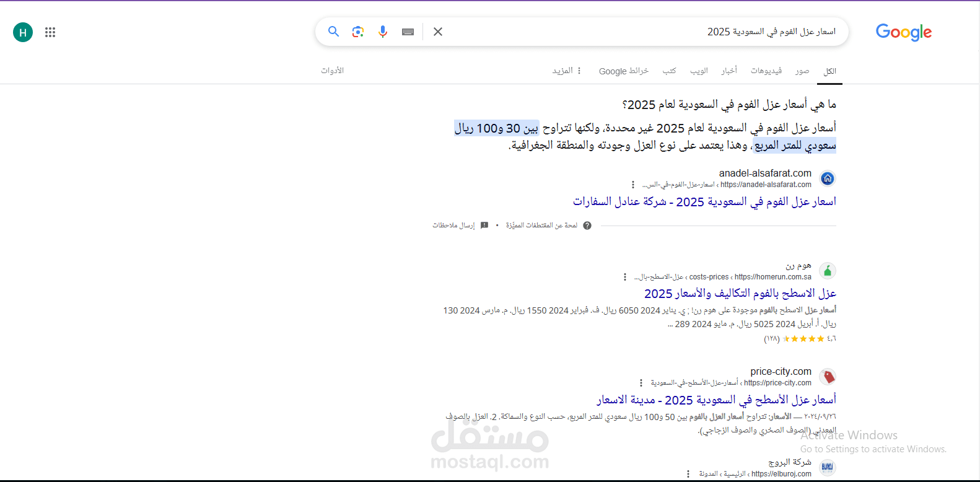980x482 pixels.
Task: Click the anadel-alsafarat.com site name
Action: point(765,173)
